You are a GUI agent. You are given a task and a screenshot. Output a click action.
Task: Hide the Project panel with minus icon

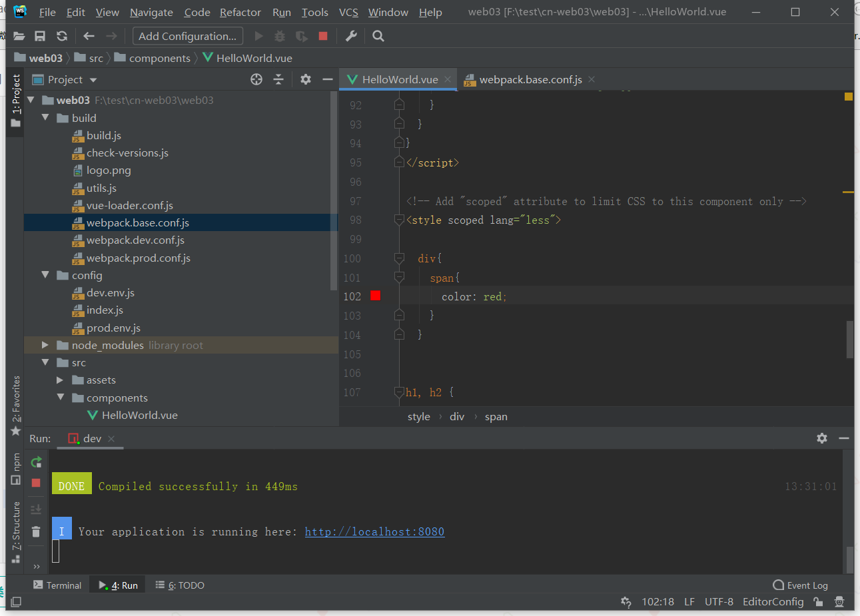(x=327, y=79)
